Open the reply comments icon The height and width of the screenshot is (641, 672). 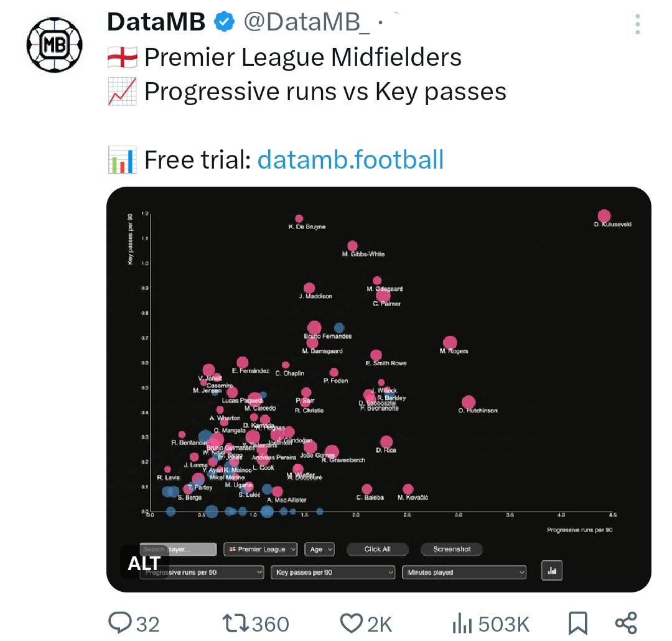pyautogui.click(x=120, y=623)
